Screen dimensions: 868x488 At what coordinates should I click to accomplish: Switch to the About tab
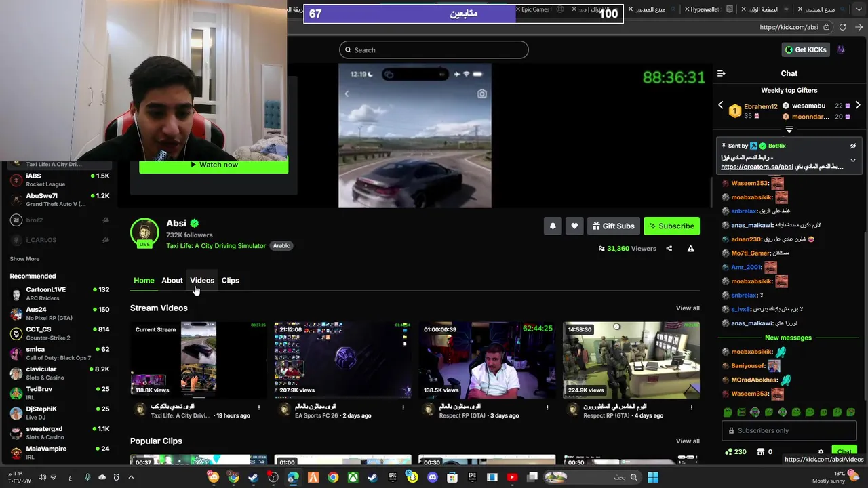172,280
